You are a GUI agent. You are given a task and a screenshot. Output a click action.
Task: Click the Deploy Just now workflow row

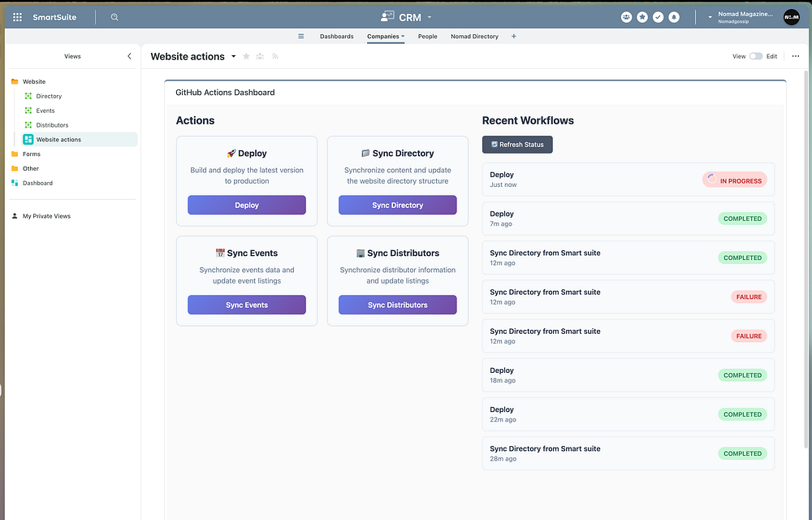pyautogui.click(x=628, y=180)
